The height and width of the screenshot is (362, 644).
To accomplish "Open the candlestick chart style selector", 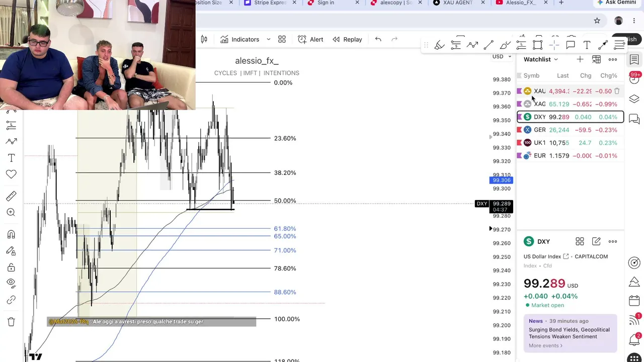I will [204, 39].
